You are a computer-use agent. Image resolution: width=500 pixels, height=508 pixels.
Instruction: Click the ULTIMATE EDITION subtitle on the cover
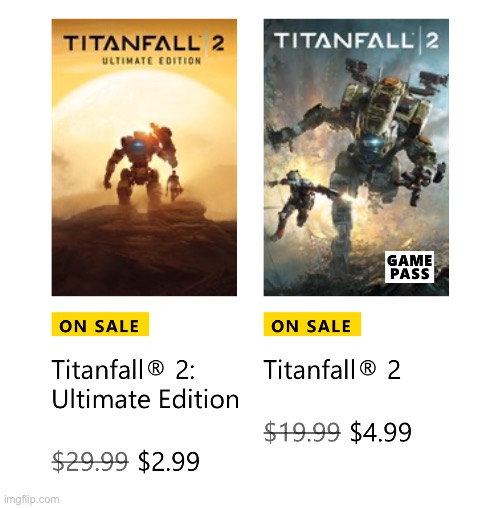(152, 61)
